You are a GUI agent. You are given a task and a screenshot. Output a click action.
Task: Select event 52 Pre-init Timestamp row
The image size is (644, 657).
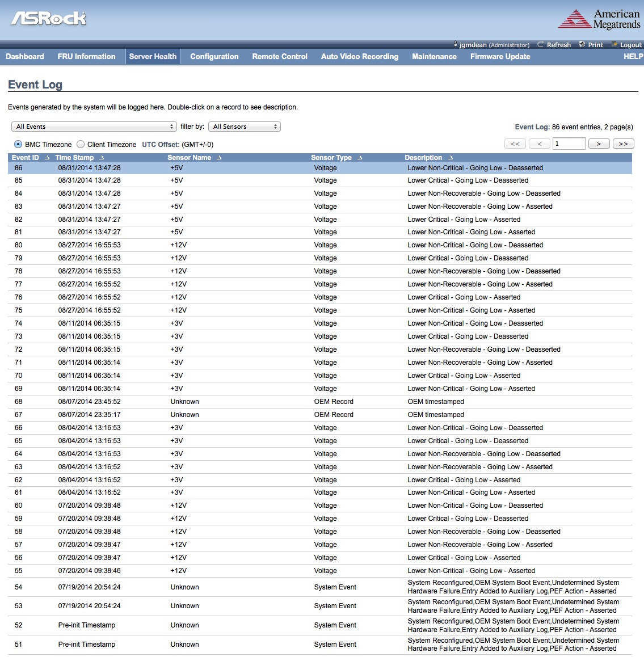319,626
